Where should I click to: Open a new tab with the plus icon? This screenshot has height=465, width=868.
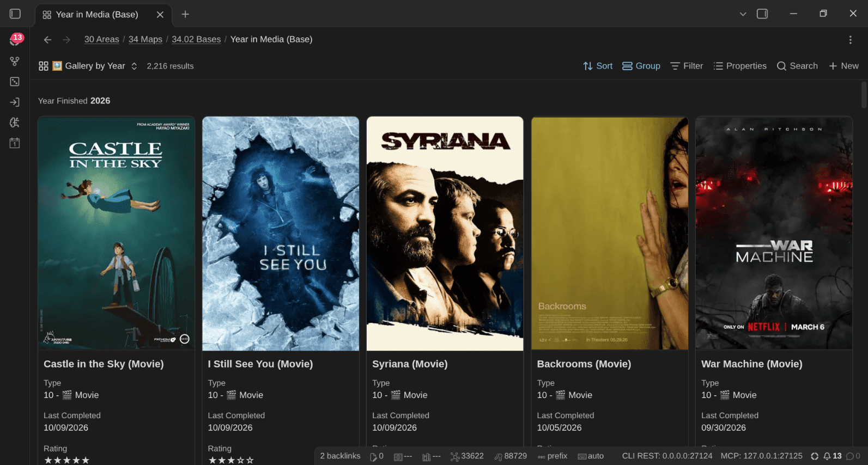pyautogui.click(x=185, y=14)
